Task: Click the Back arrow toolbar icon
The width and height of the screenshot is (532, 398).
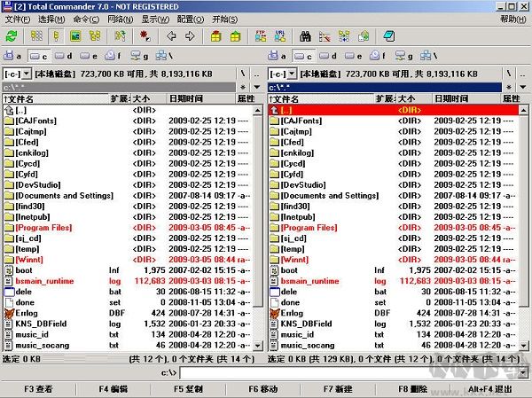Action: pyautogui.click(x=170, y=36)
